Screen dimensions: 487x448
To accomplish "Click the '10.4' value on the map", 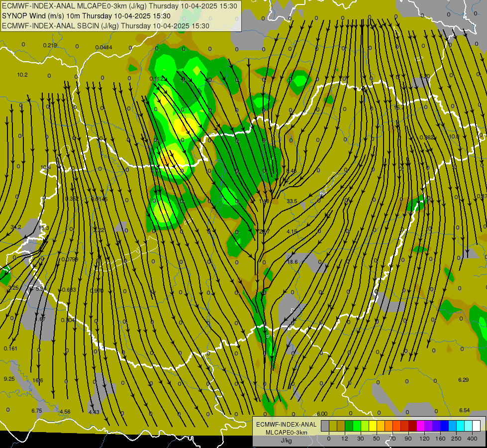I will (45, 167).
